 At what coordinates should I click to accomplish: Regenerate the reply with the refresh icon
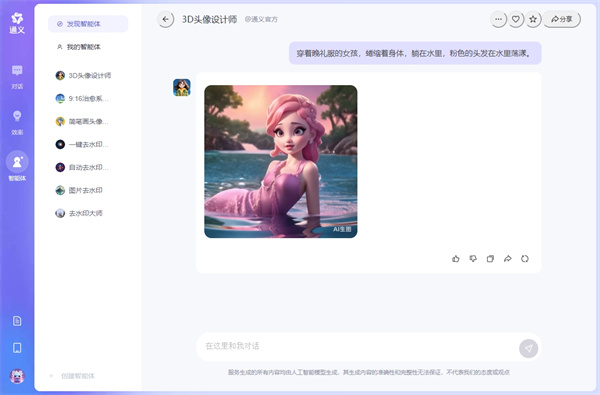click(525, 259)
